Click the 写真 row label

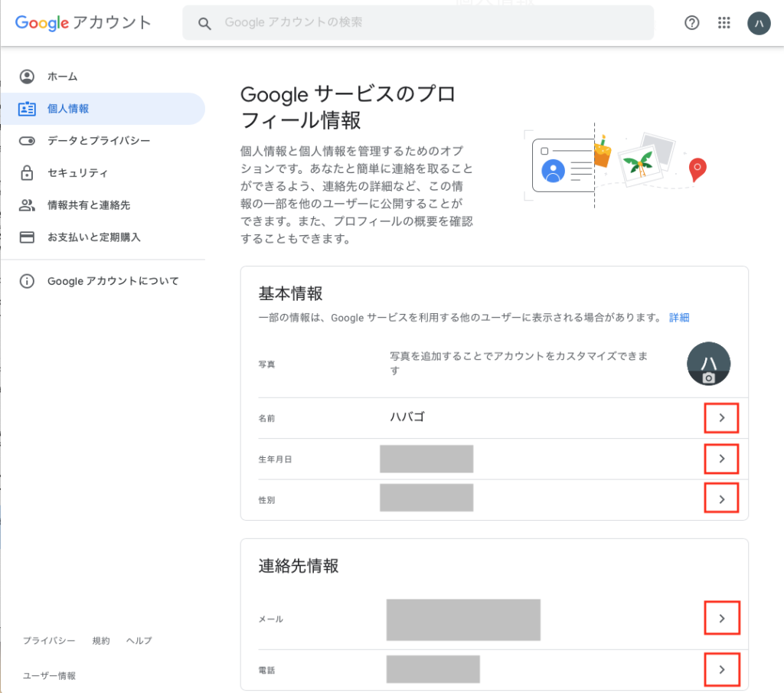(x=266, y=364)
